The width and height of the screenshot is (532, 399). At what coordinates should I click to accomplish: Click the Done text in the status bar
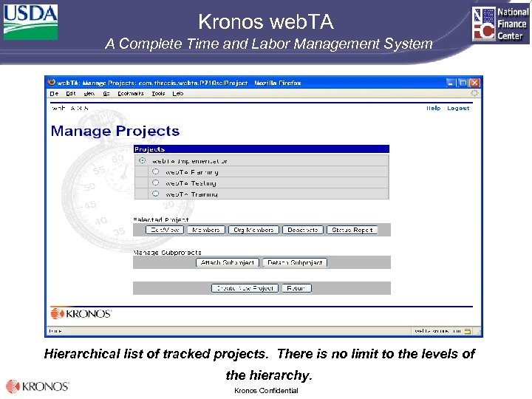coord(55,331)
